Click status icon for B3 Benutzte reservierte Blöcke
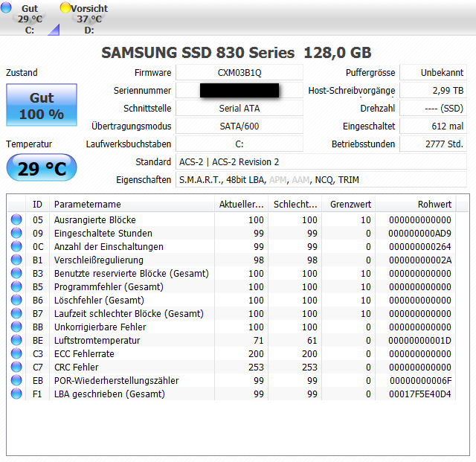Image resolution: width=476 pixels, height=462 pixels. tap(16, 273)
